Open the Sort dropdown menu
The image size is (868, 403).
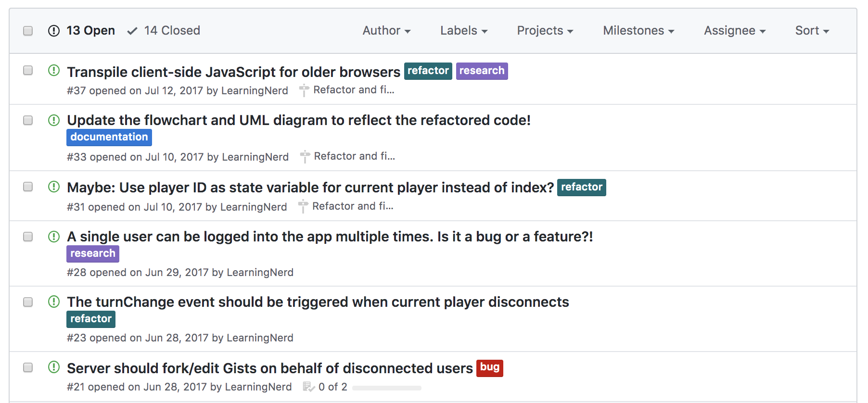coord(812,31)
